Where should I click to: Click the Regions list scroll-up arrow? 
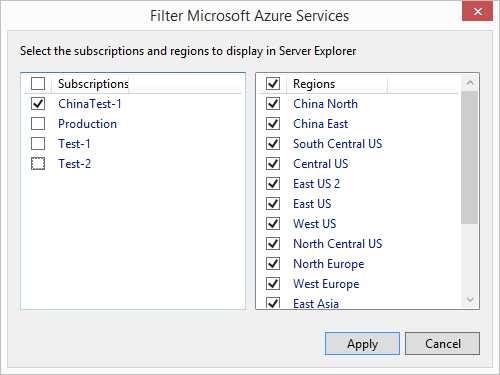tap(470, 83)
